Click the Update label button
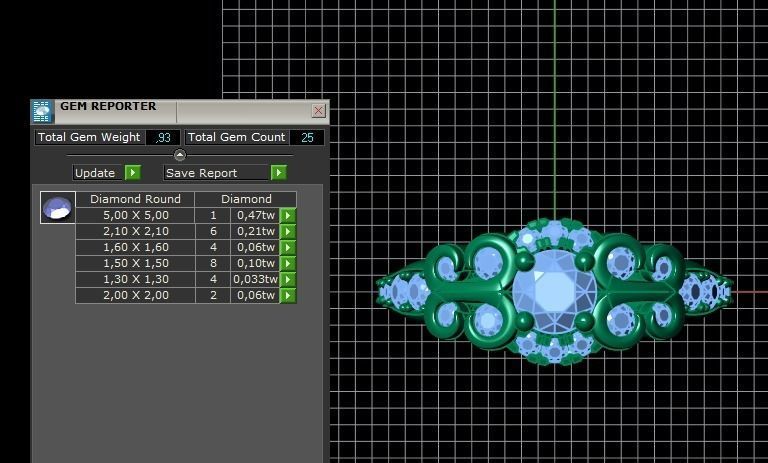The image size is (768, 463). tap(97, 172)
